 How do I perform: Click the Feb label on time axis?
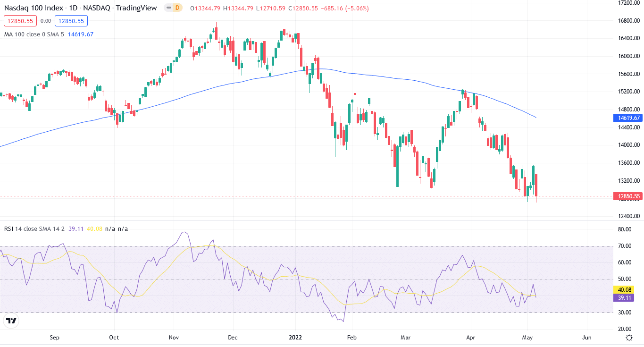tap(351, 338)
